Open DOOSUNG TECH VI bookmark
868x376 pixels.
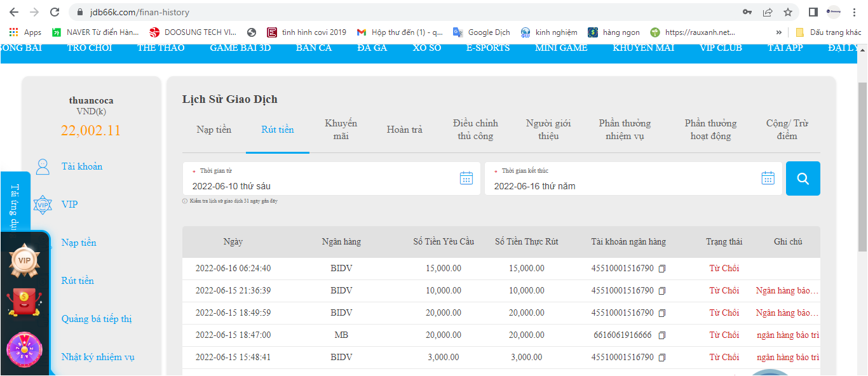coord(193,32)
